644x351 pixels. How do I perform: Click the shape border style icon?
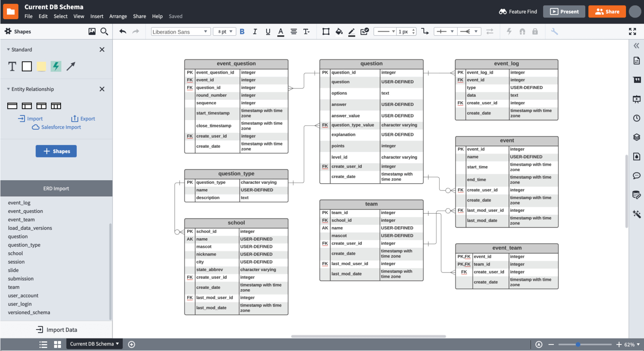(x=326, y=31)
